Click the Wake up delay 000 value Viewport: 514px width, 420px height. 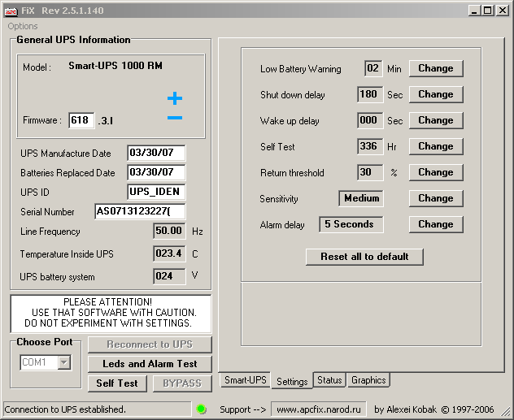click(x=370, y=120)
